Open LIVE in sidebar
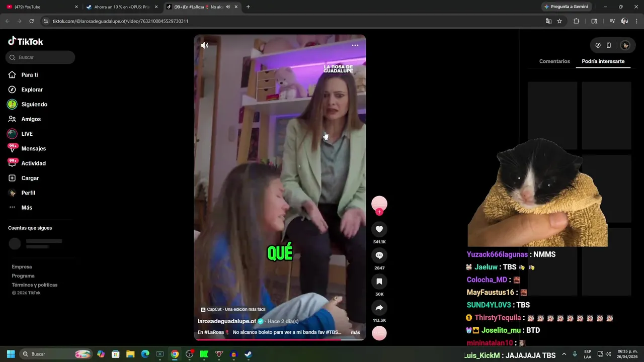The image size is (644, 362). (x=27, y=134)
